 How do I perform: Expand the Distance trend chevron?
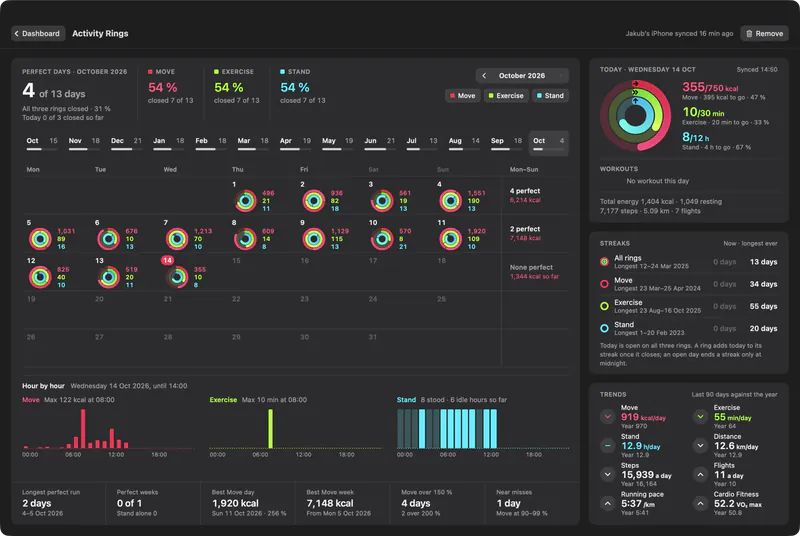(x=701, y=446)
